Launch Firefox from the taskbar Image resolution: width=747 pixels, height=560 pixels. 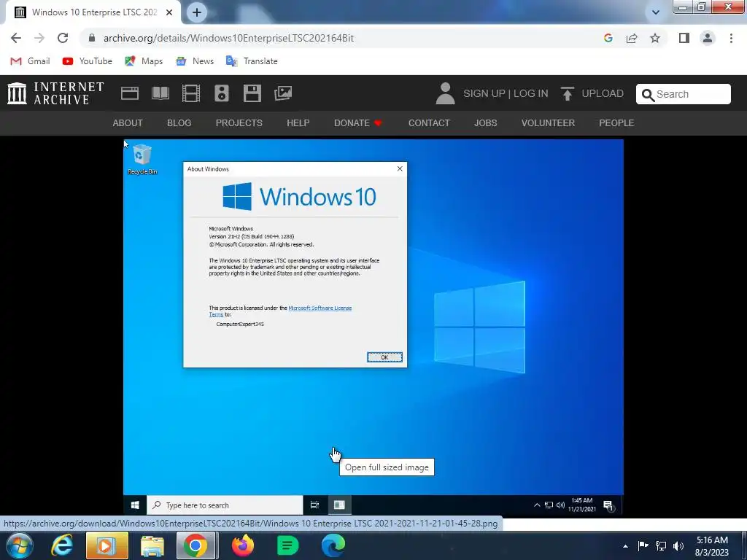pyautogui.click(x=243, y=545)
